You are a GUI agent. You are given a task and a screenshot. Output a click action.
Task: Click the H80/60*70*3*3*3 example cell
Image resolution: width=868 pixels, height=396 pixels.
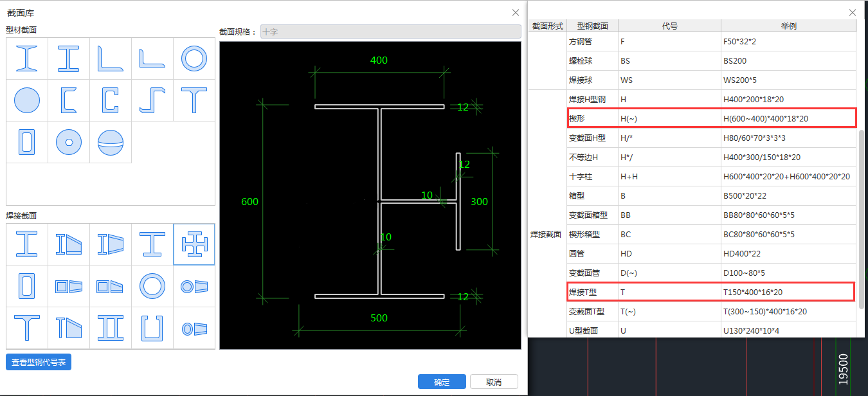pos(789,138)
